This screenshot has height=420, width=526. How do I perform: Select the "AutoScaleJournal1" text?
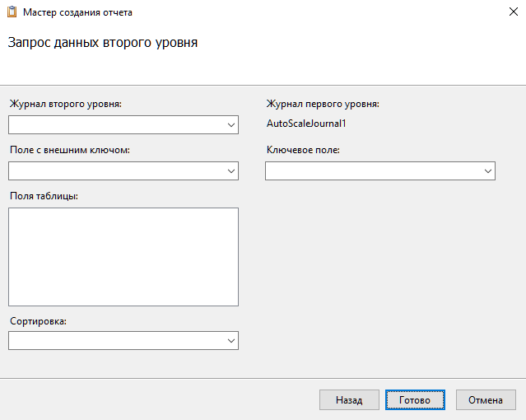(x=307, y=124)
